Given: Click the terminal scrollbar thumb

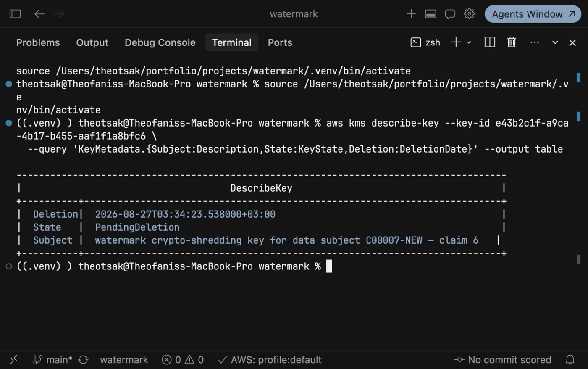Looking at the screenshot, I should point(578,260).
